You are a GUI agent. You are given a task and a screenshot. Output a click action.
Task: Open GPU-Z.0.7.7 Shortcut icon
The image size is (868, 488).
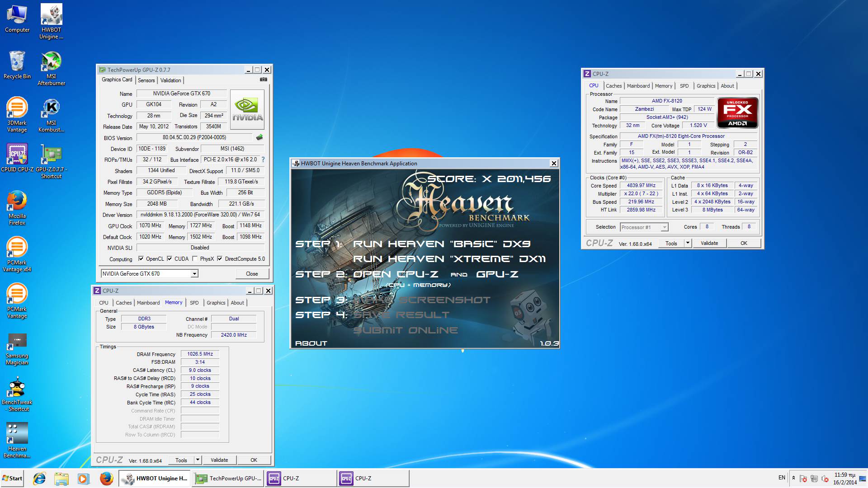point(51,162)
